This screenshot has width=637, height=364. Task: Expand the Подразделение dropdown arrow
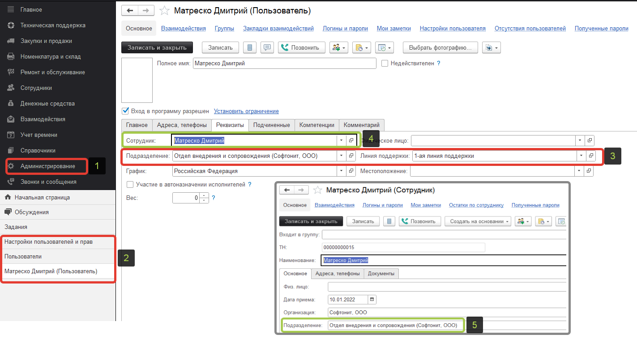click(x=341, y=156)
